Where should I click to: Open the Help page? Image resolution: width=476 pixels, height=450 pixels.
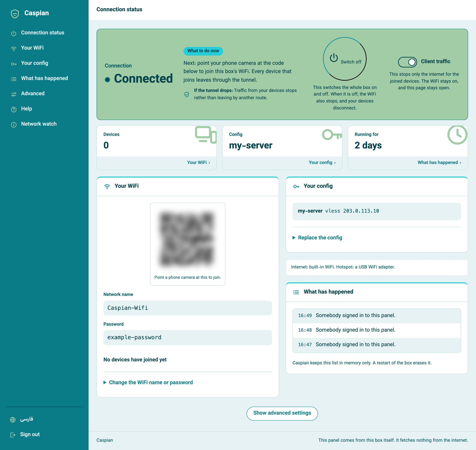pos(26,109)
